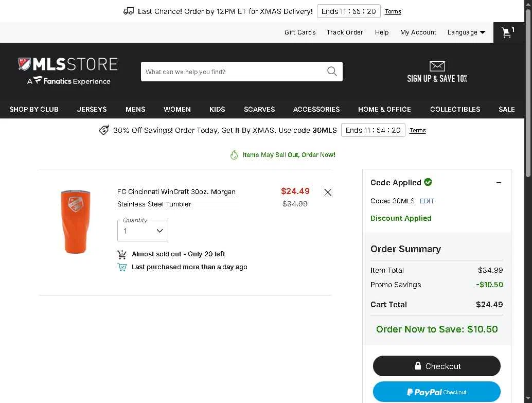Click the green flame icon
The width and height of the screenshot is (532, 403).
click(x=234, y=155)
